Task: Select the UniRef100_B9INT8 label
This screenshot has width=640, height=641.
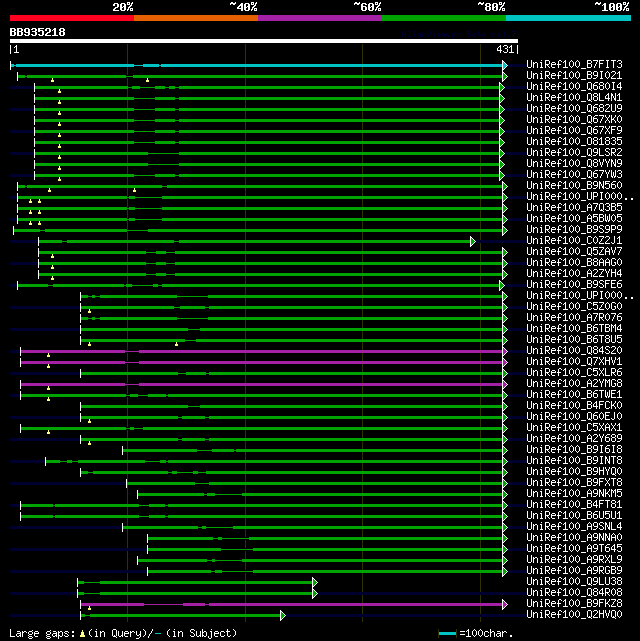Action: (x=574, y=460)
